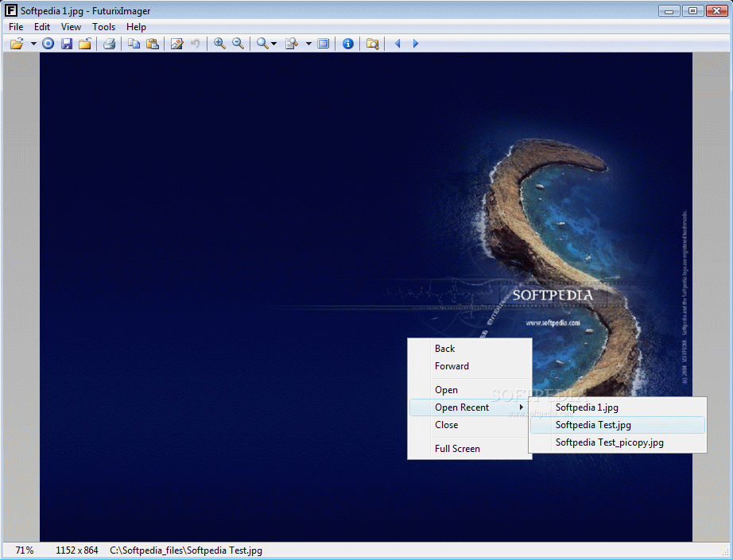The height and width of the screenshot is (560, 733).
Task: Open the zoom level dropdown arrow
Action: [x=274, y=44]
